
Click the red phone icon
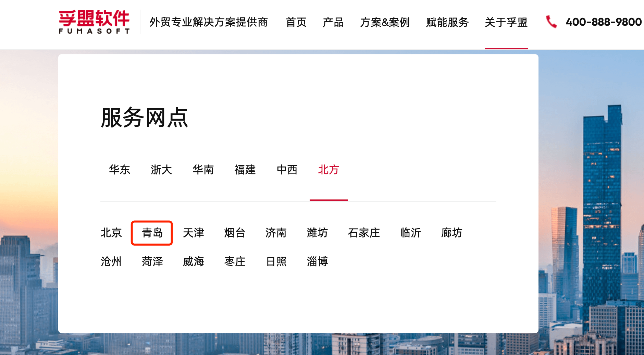[x=551, y=22]
